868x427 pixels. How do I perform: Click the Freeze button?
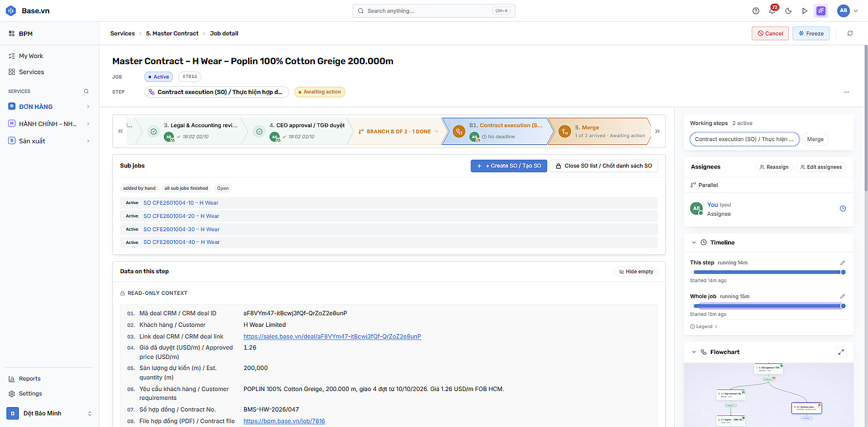click(811, 33)
